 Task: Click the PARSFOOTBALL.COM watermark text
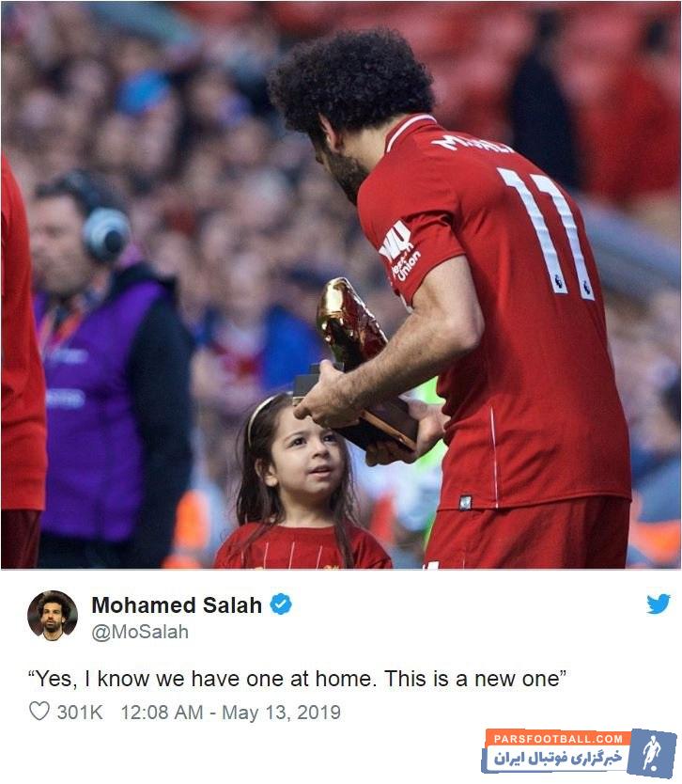coord(558,739)
